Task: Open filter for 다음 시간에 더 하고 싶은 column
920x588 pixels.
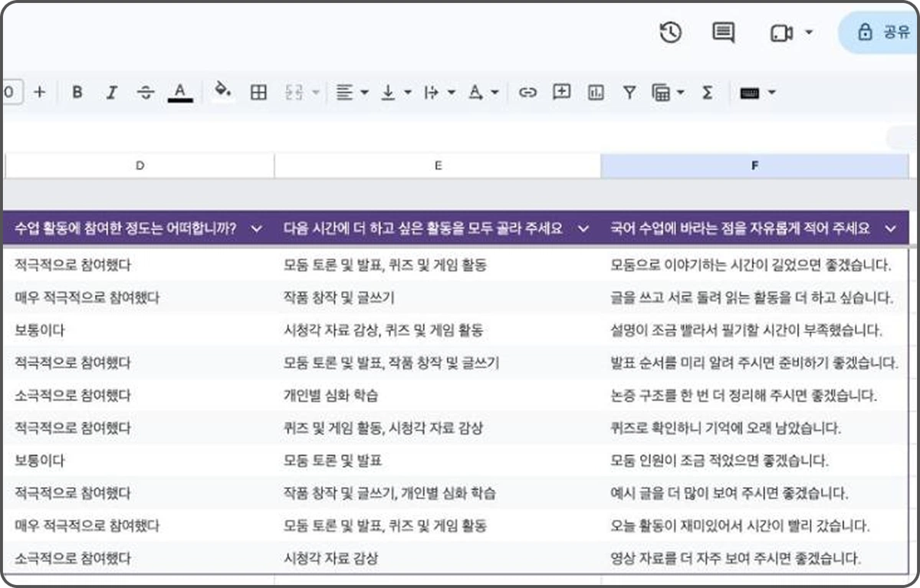Action: coord(583,228)
